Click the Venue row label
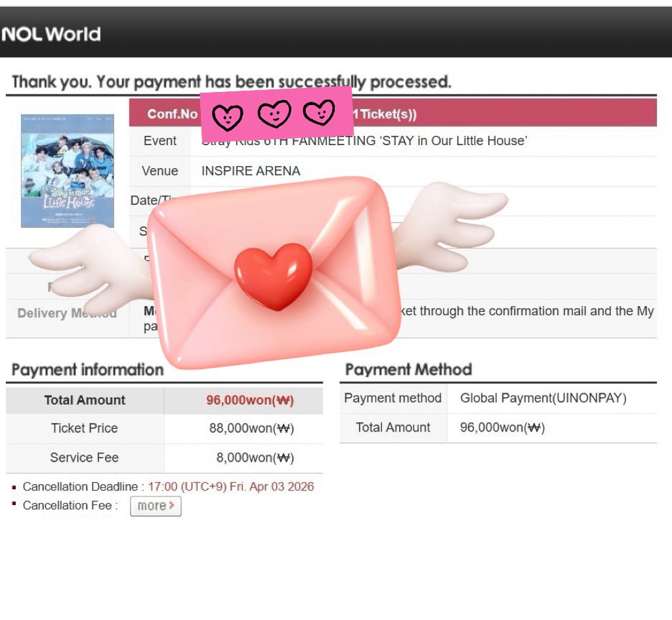 160,171
